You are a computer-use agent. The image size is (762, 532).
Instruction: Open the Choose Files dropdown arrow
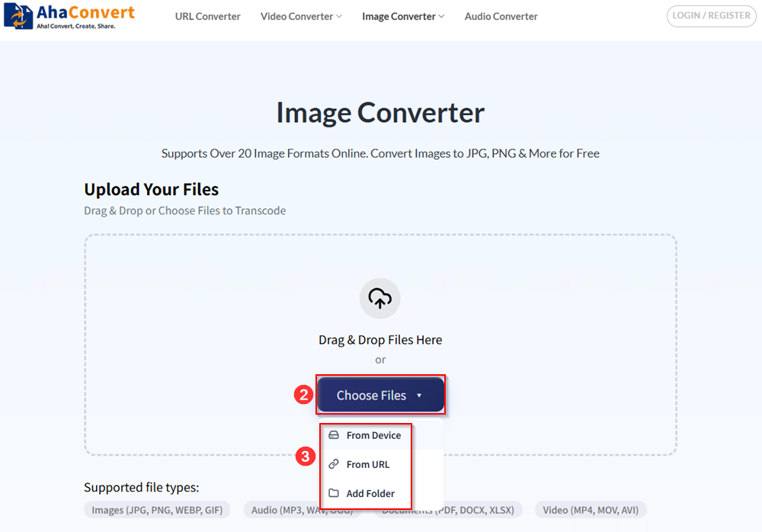click(419, 395)
